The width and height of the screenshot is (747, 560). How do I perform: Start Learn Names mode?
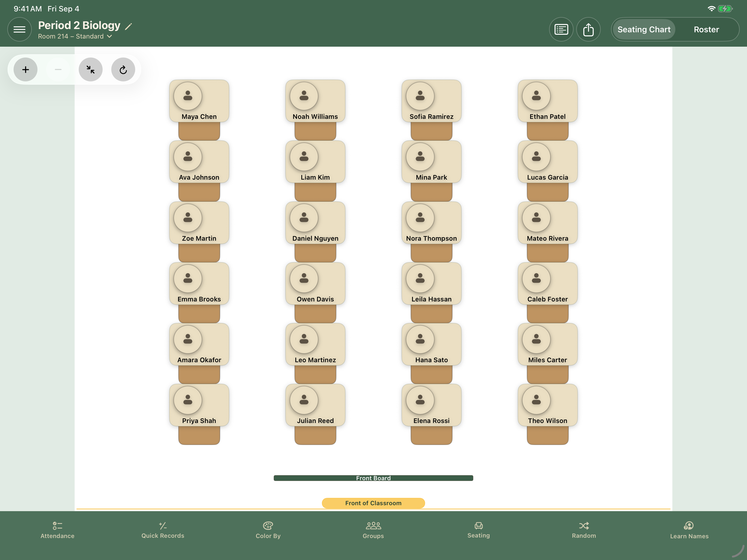689,530
